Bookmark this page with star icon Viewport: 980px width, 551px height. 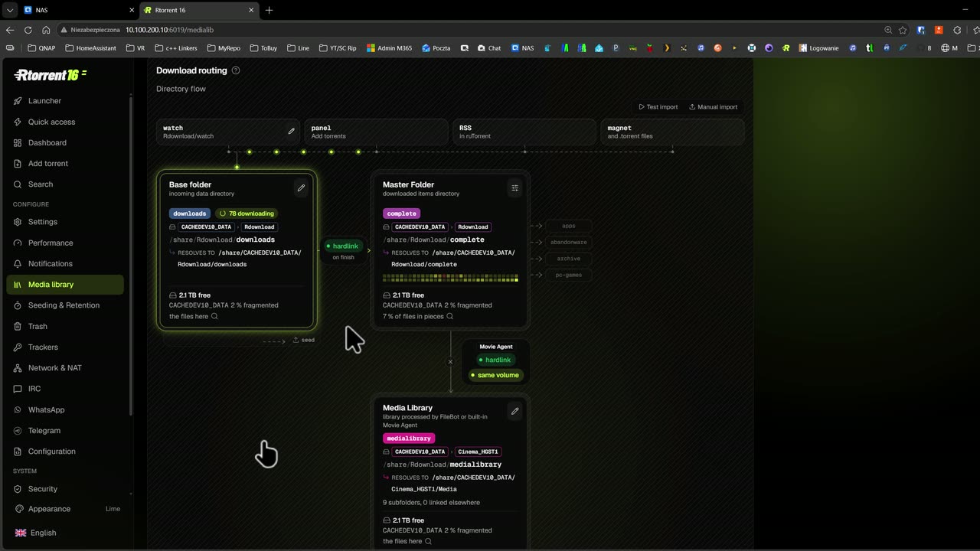pyautogui.click(x=903, y=30)
